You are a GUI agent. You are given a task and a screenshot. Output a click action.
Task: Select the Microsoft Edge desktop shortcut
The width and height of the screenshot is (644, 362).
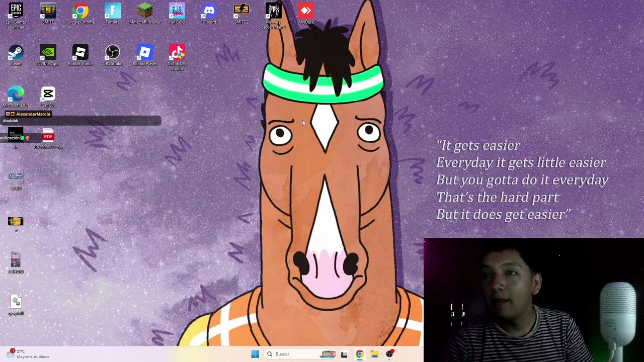point(16,97)
